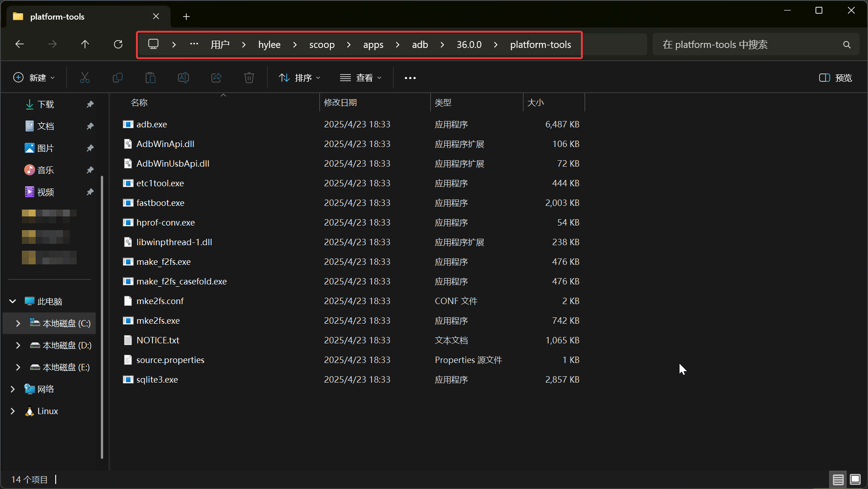868x489 pixels.
Task: Click the Share icon in toolbar
Action: coord(216,78)
